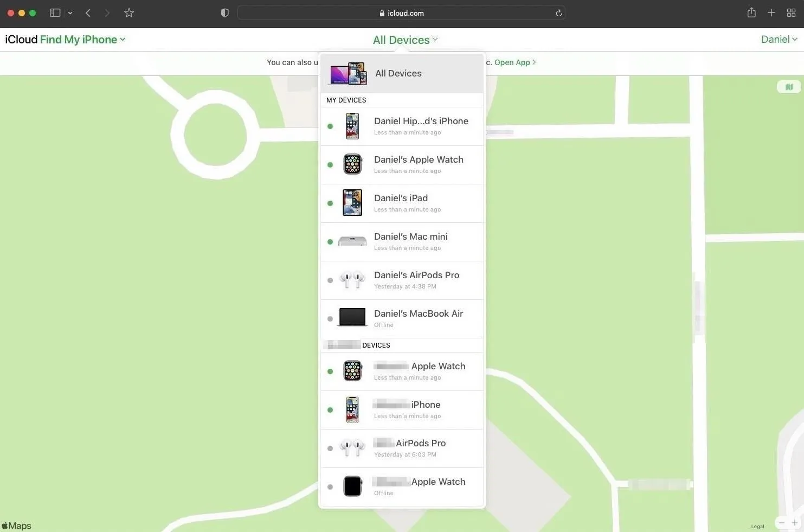
Task: Click the family member's iPhone thumbnail
Action: point(352,409)
